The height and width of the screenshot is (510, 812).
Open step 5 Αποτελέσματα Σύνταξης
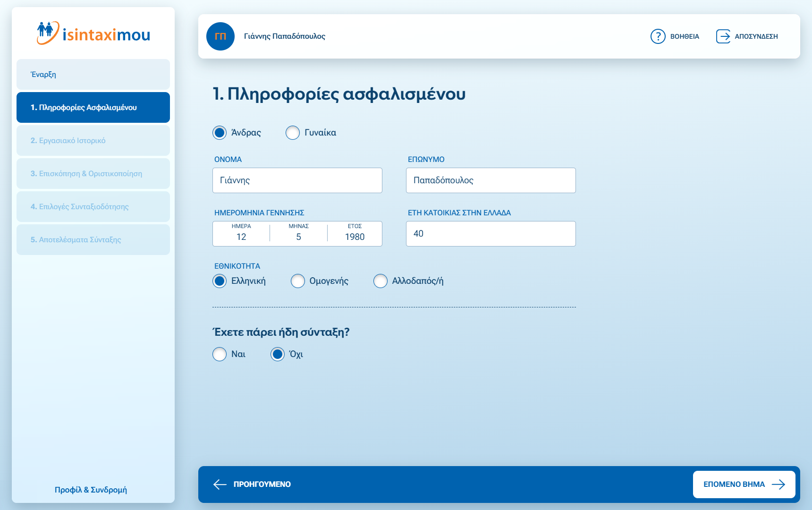(x=93, y=240)
